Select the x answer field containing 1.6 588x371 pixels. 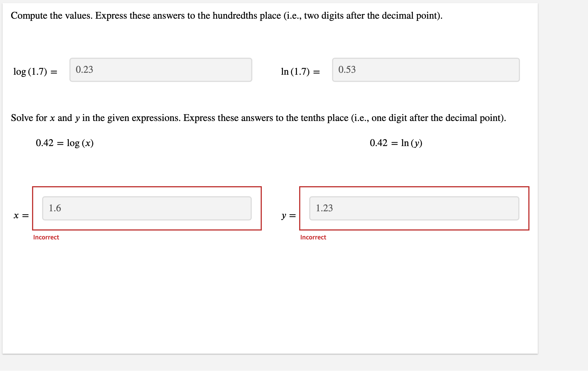[146, 208]
